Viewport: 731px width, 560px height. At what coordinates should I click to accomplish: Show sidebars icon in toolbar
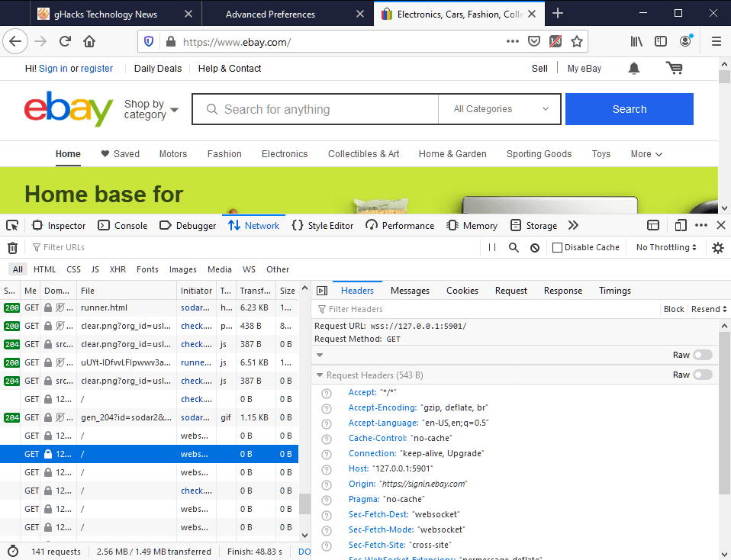tap(661, 41)
